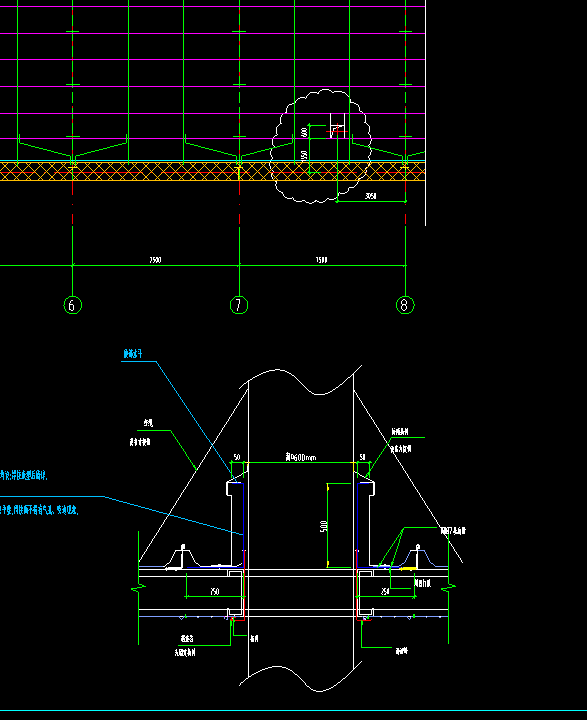
Task: Select the 250 dimension text at lower right
Action: click(x=385, y=592)
